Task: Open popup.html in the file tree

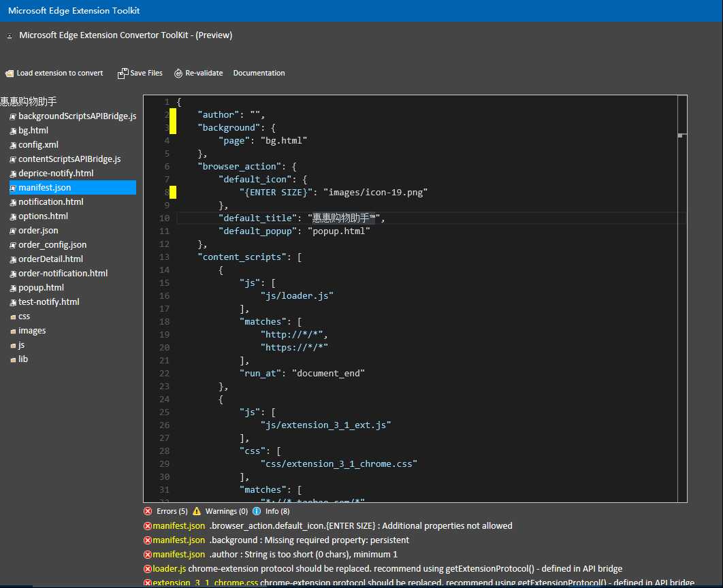Action: click(x=41, y=288)
